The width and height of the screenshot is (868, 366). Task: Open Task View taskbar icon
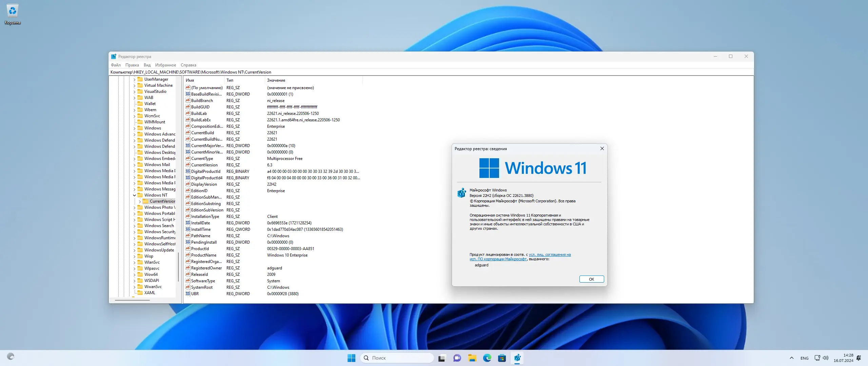coord(442,358)
